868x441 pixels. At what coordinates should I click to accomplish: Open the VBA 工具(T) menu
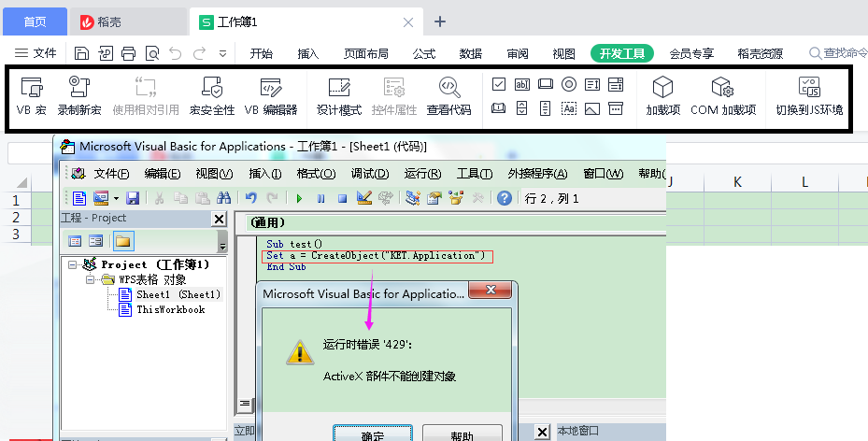475,174
